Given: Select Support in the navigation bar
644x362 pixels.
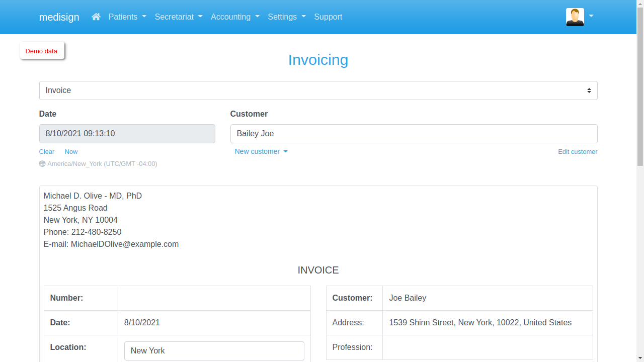Looking at the screenshot, I should [x=328, y=17].
